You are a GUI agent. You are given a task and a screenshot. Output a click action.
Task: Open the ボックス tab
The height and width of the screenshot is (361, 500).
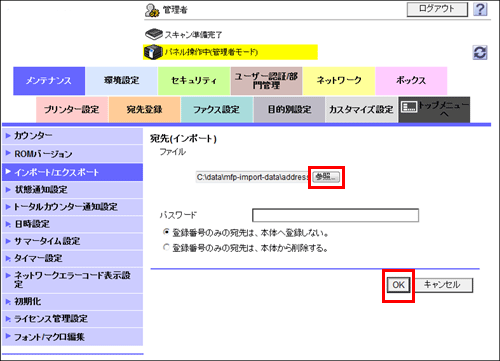tap(411, 81)
